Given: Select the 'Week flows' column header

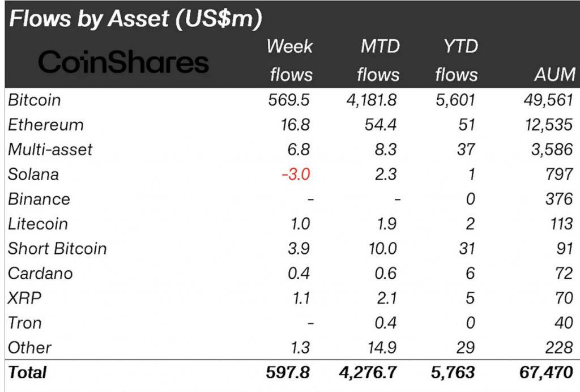Looking at the screenshot, I should pos(291,60).
